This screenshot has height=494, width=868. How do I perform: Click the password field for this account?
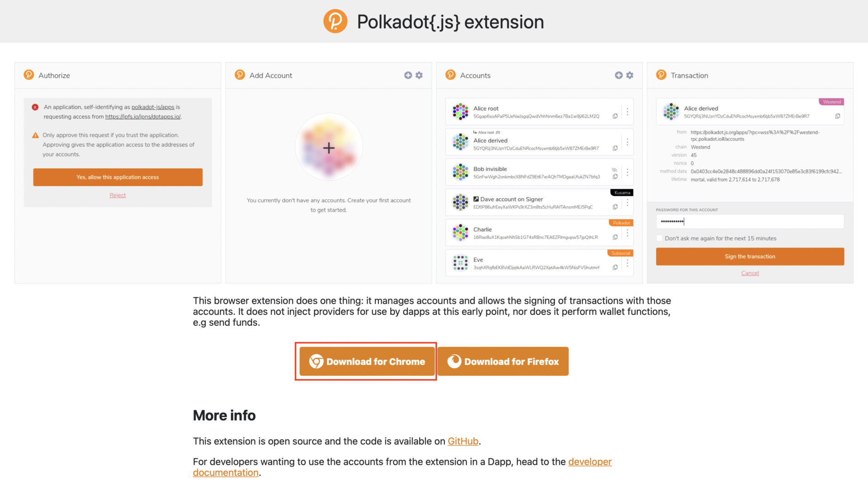750,222
